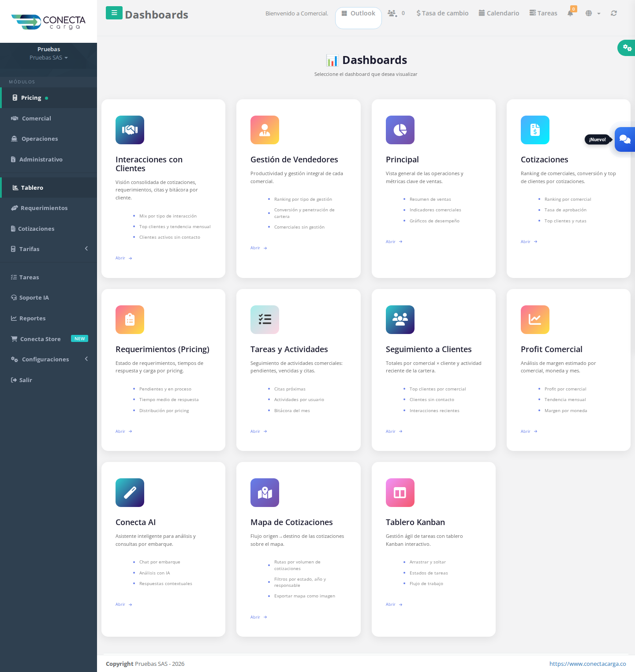Image resolution: width=635 pixels, height=672 pixels.
Task: Click the Principal pie chart icon
Action: click(x=400, y=130)
